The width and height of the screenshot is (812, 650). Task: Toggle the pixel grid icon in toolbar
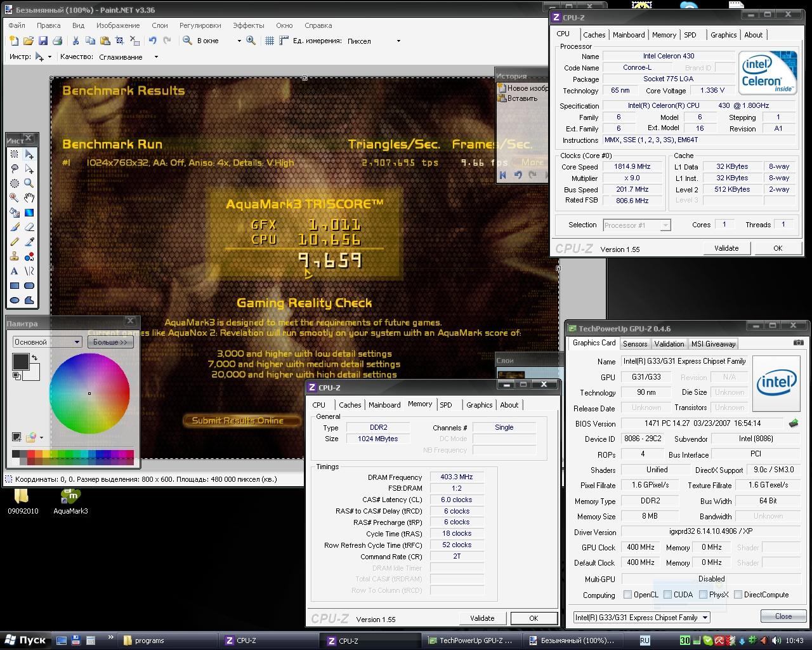tap(270, 41)
